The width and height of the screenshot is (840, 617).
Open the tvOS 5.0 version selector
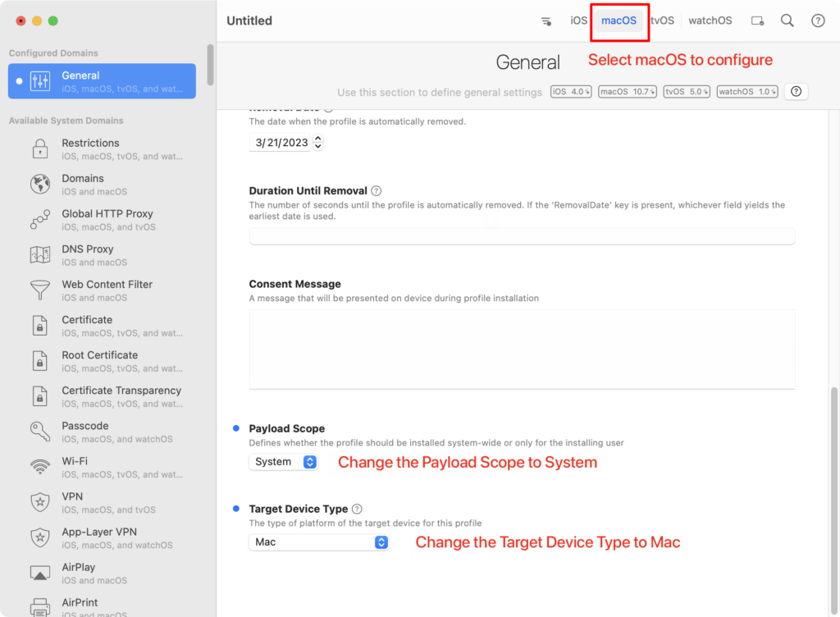point(687,92)
